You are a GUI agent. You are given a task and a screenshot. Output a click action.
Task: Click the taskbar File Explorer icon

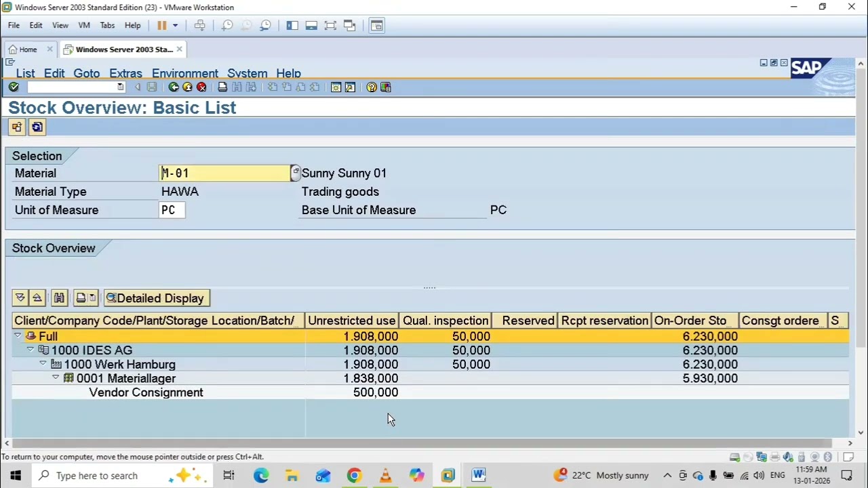[x=292, y=475]
